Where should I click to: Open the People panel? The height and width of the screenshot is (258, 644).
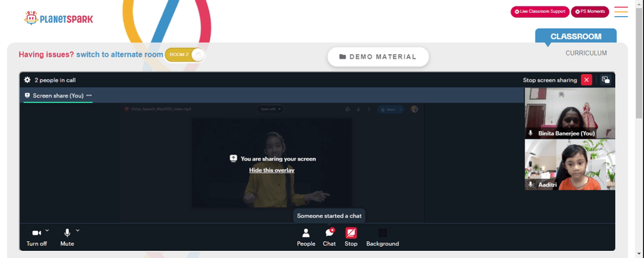point(306,237)
